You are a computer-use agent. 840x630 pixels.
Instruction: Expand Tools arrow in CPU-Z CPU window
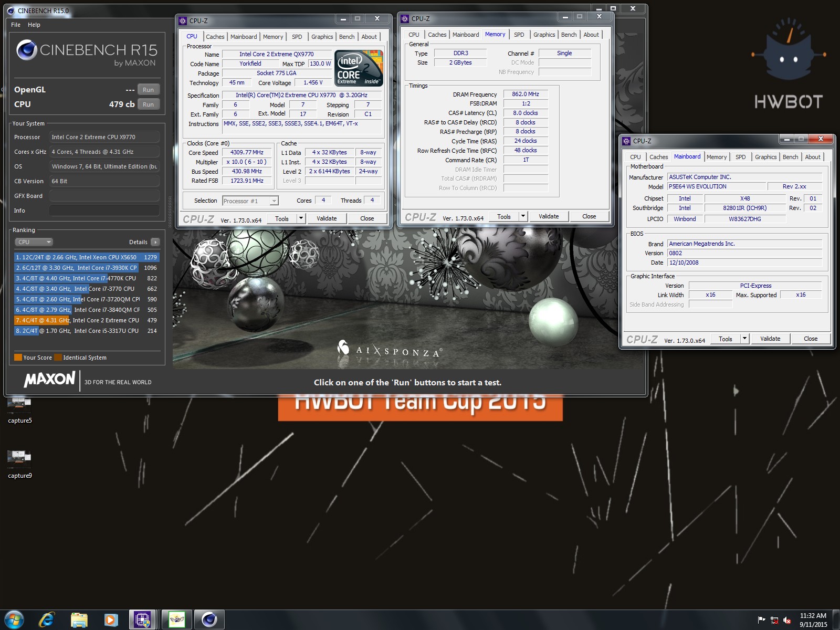(x=301, y=218)
